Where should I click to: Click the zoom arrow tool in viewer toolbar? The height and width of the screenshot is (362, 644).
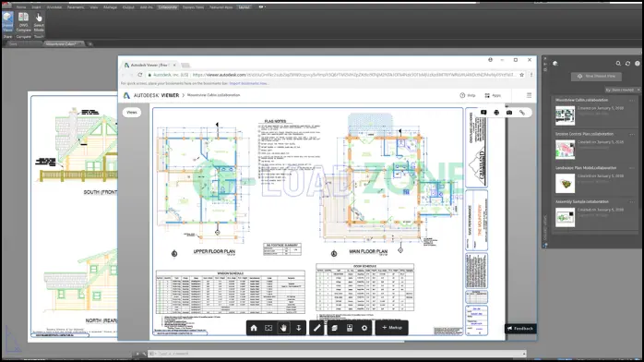299,328
